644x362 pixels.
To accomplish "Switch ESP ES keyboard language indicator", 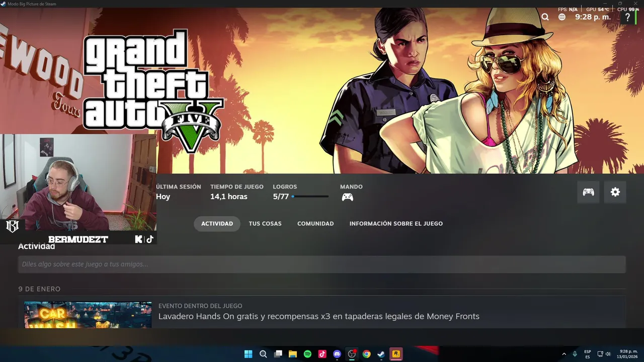I will pos(588,354).
